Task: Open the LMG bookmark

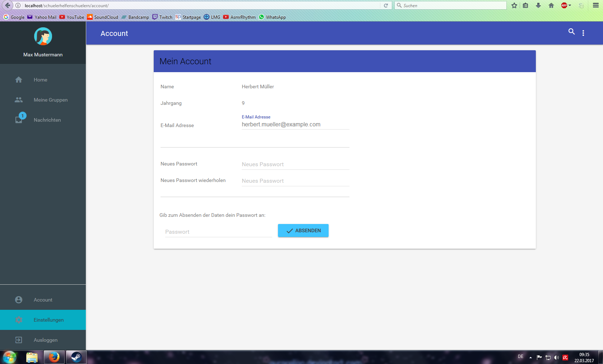Action: (212, 17)
